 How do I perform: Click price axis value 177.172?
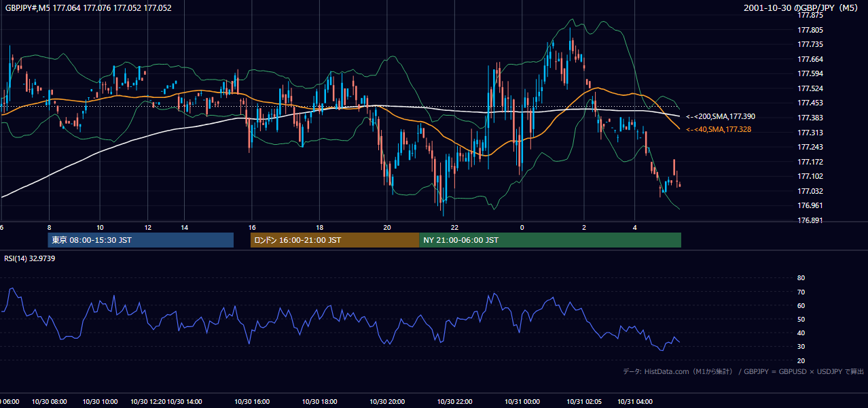[x=810, y=162]
